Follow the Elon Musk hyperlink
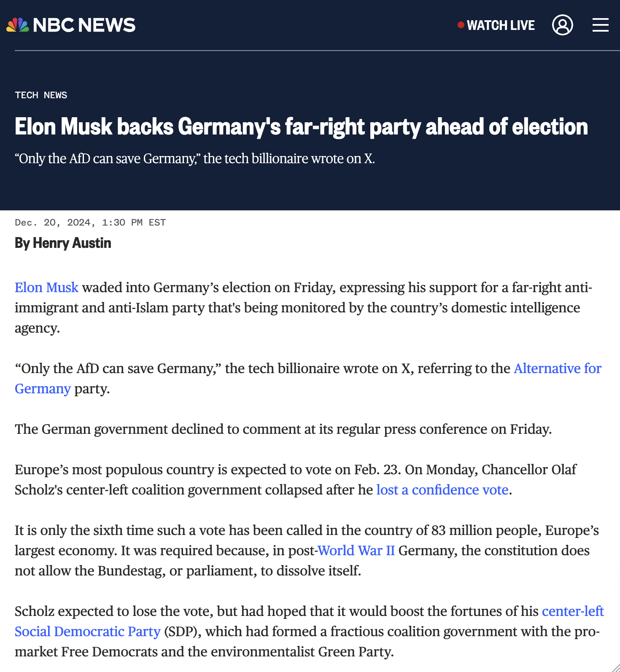 point(46,287)
